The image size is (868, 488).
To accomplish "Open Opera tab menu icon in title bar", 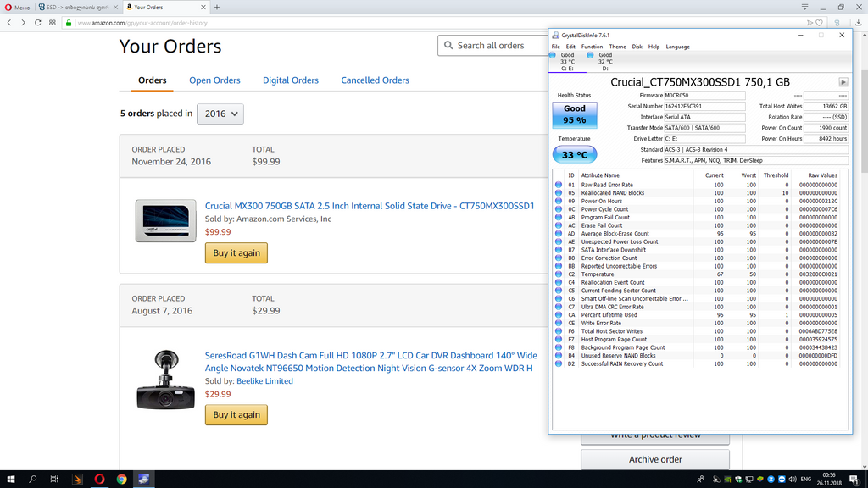I will pos(805,7).
